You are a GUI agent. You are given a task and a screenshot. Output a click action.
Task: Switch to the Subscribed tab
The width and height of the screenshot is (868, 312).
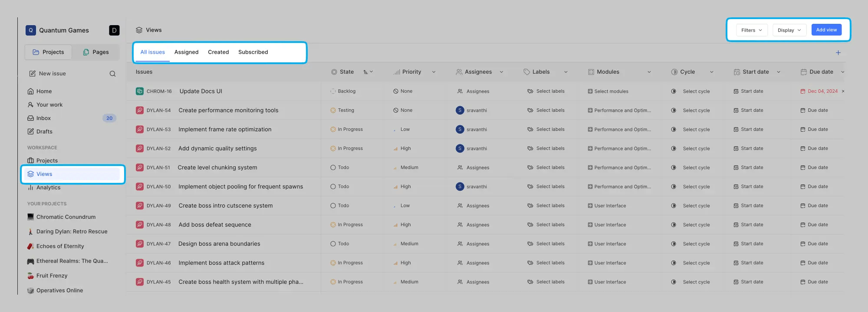pos(253,52)
